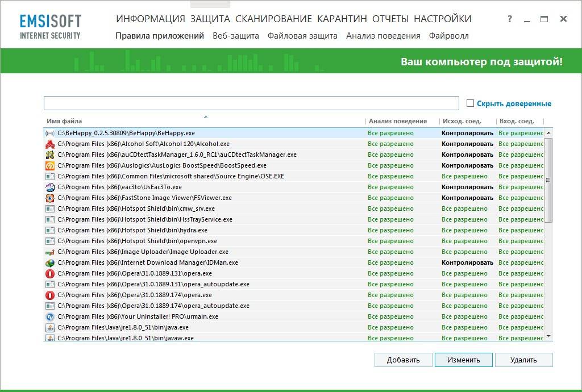Switch to the Файрволл tab
This screenshot has height=392, width=582.
click(449, 36)
